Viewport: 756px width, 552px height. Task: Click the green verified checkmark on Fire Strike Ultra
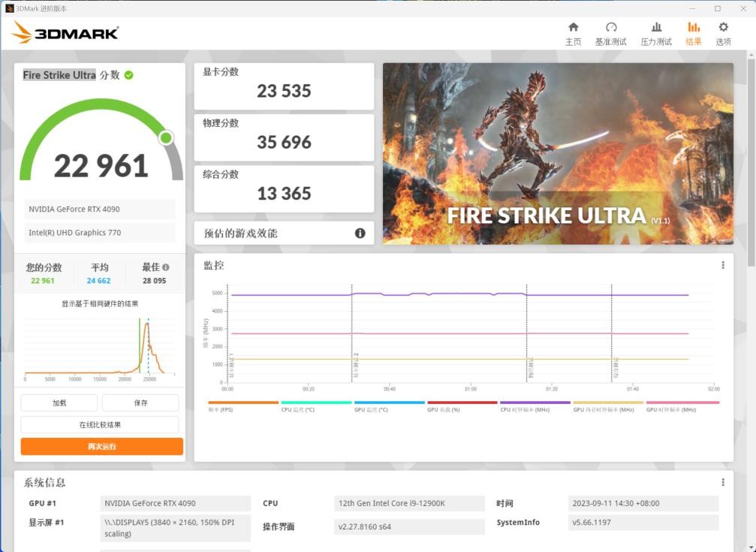tap(129, 74)
